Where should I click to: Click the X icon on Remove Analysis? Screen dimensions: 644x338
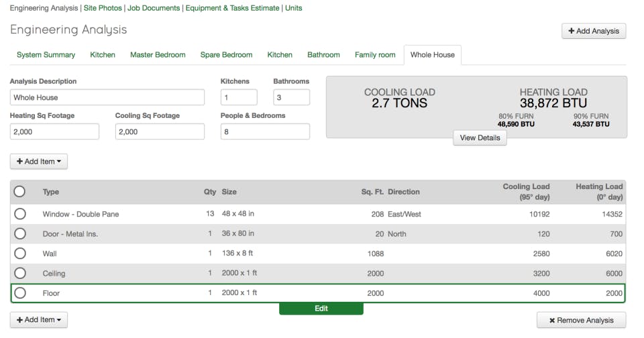point(552,321)
